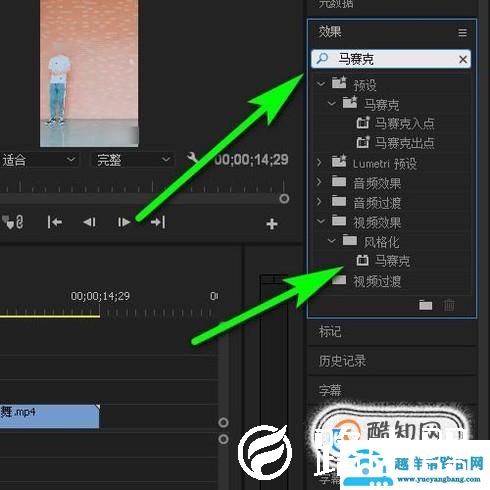The height and width of the screenshot is (490, 490).
Task: Click the 音频效果 folder icon
Action: pyautogui.click(x=339, y=182)
